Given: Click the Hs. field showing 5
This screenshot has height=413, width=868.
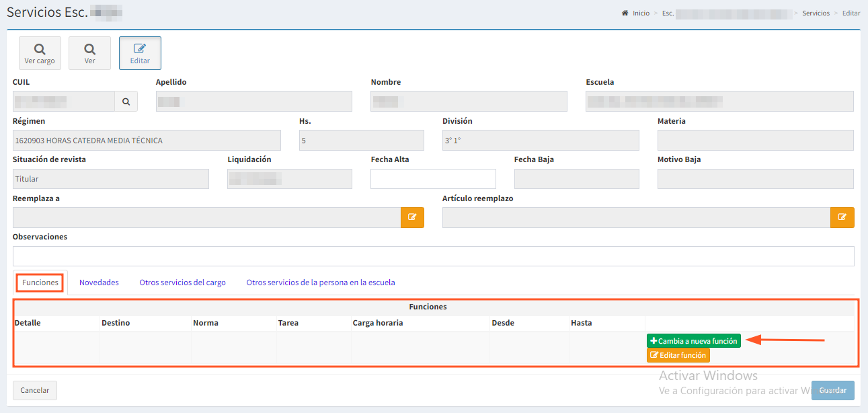Looking at the screenshot, I should tap(362, 140).
